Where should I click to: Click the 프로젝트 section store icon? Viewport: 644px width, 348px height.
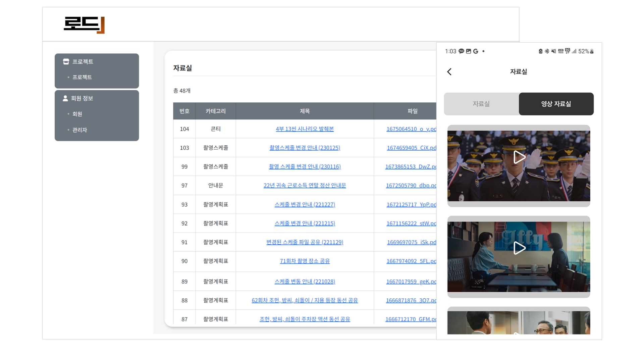tap(66, 61)
